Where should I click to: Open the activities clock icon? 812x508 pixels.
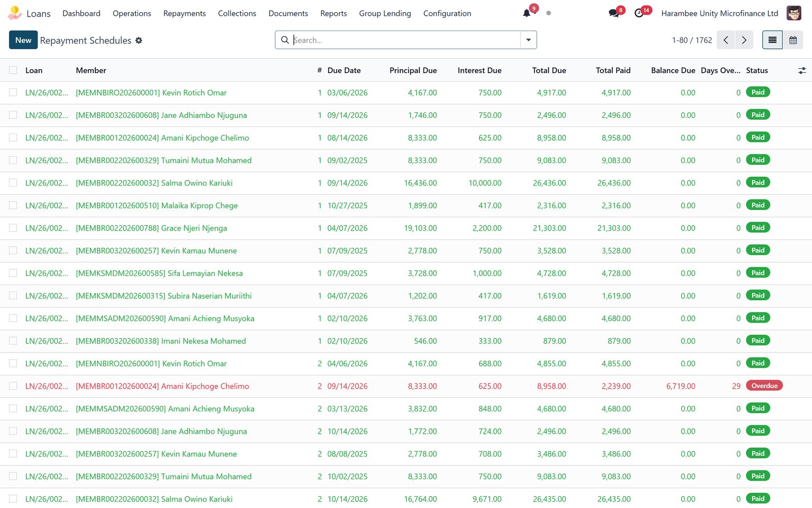click(639, 13)
